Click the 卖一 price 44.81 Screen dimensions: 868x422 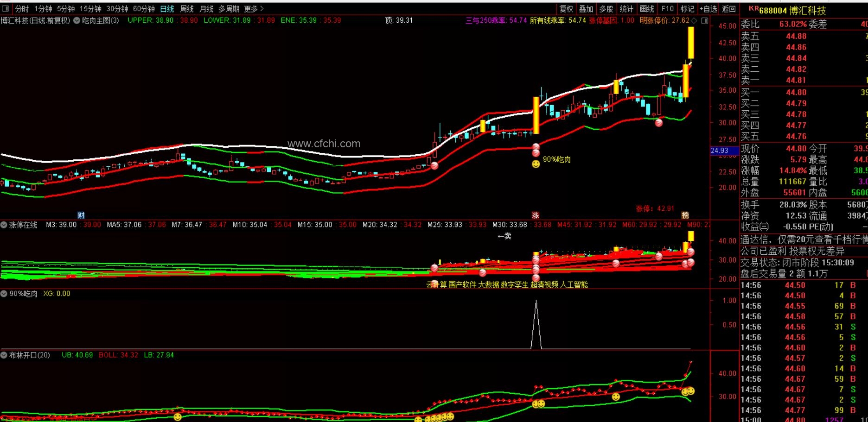(796, 80)
